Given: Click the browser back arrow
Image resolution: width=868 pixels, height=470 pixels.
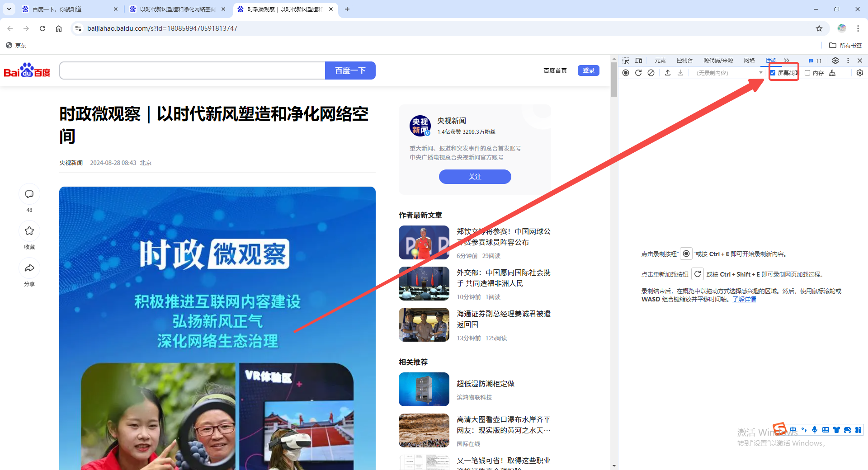Looking at the screenshot, I should tap(10, 28).
